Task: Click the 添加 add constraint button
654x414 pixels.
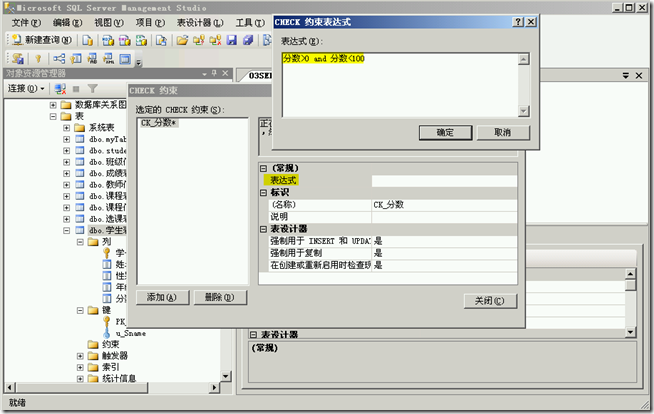Action: [x=162, y=297]
